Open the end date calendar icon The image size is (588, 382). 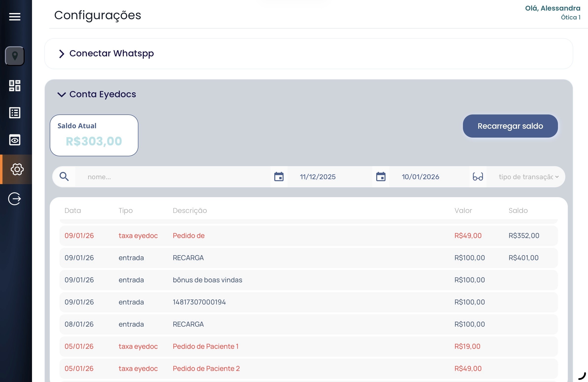pyautogui.click(x=381, y=177)
